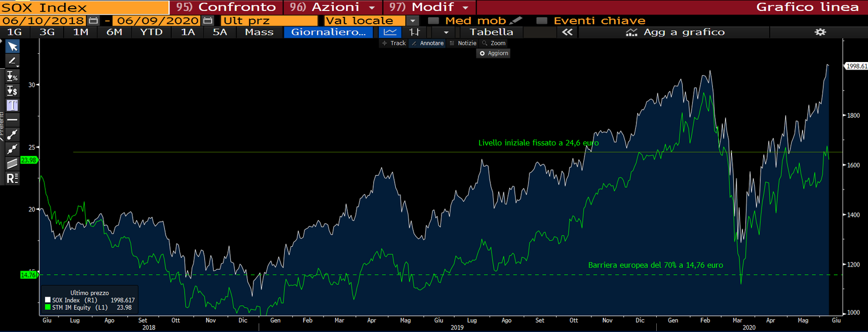Click the Grafico linea title
The image size is (868, 332).
[808, 8]
